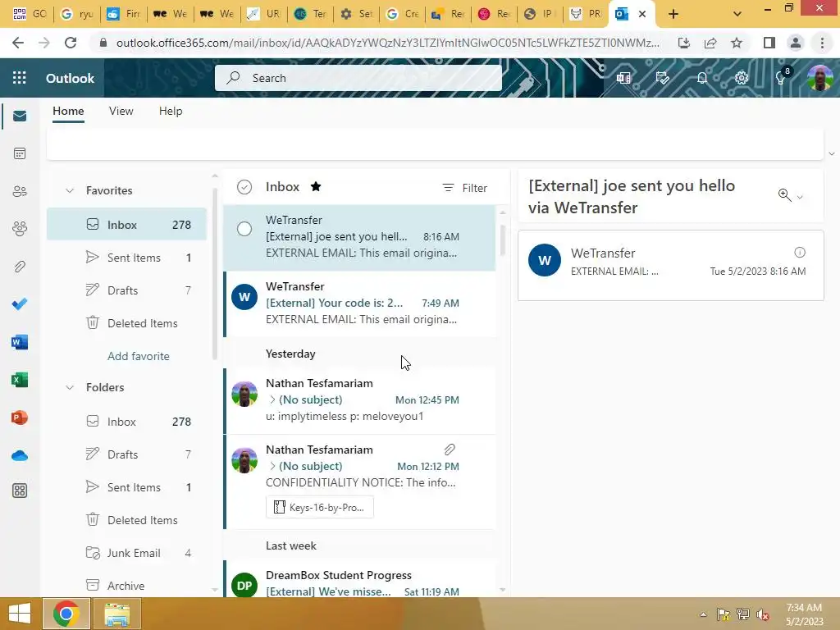Open browser side panel icon
This screenshot has width=840, height=630.
pos(769,43)
